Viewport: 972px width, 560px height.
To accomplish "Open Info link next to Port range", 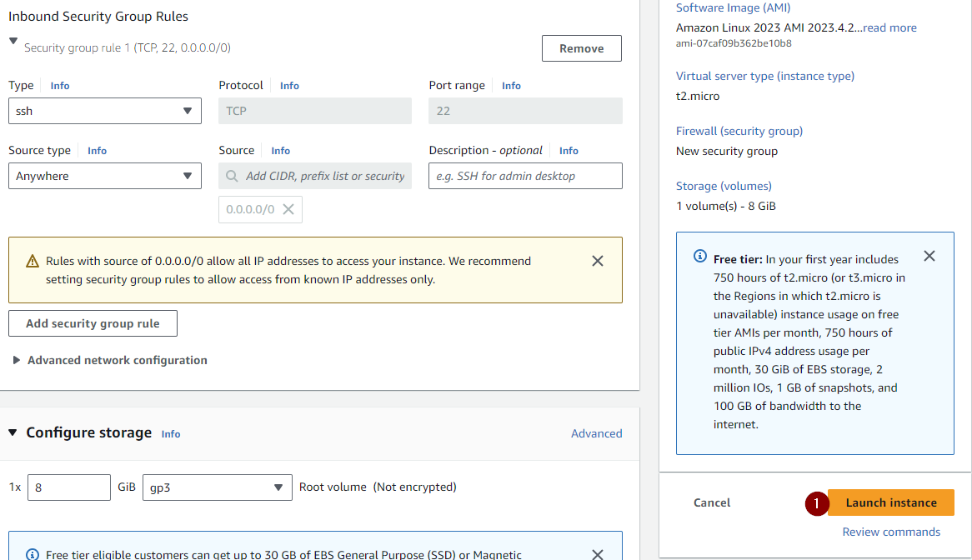I will [x=511, y=86].
